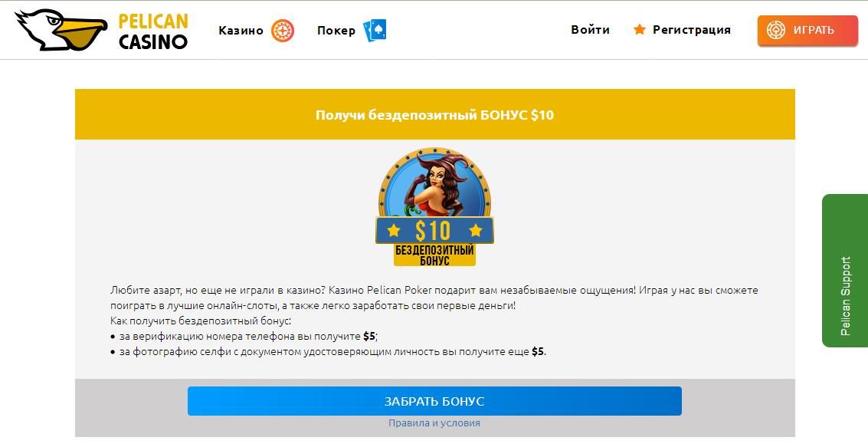Click the yellow bonus header banner
The height and width of the screenshot is (444, 868).
[x=435, y=115]
